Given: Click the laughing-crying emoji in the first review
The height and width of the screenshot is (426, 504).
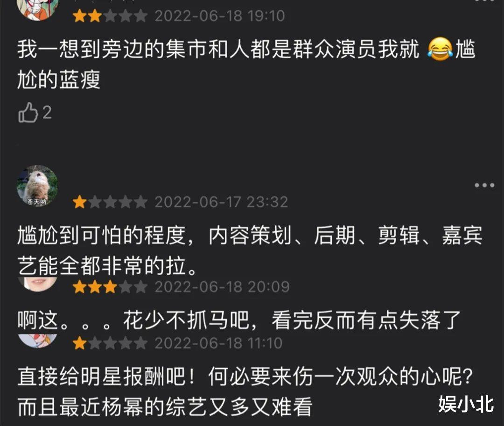Looking at the screenshot, I should click(440, 49).
